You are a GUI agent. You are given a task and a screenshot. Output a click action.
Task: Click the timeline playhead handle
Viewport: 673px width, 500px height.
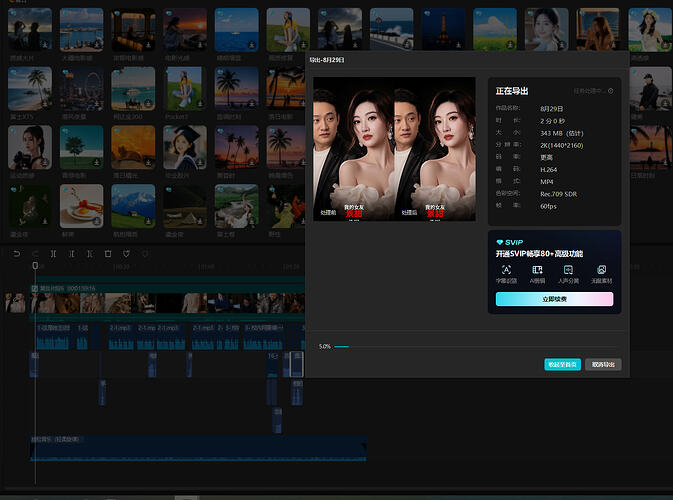click(x=35, y=266)
